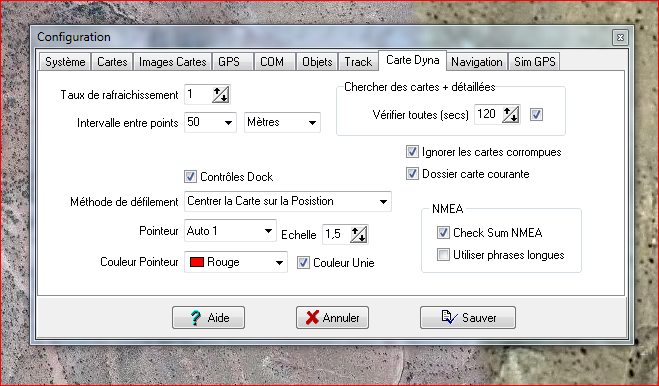Image resolution: width=659 pixels, height=386 pixels.
Task: Click the spinner arrows for Taux de rafraichissement
Action: tap(221, 95)
